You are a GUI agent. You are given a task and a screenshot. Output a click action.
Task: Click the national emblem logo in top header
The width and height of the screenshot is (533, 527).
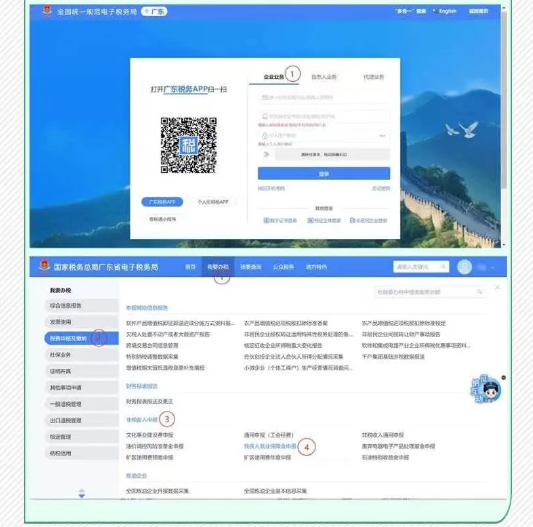pos(47,11)
